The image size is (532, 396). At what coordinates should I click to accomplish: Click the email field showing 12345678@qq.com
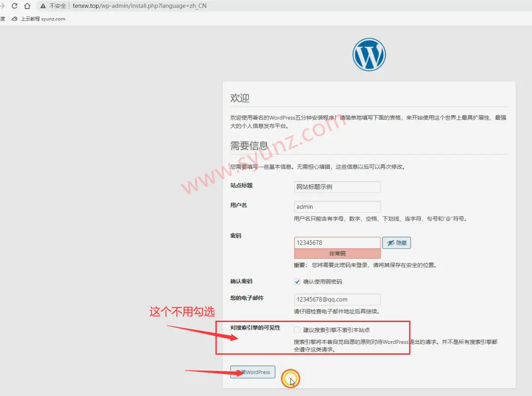pyautogui.click(x=337, y=299)
